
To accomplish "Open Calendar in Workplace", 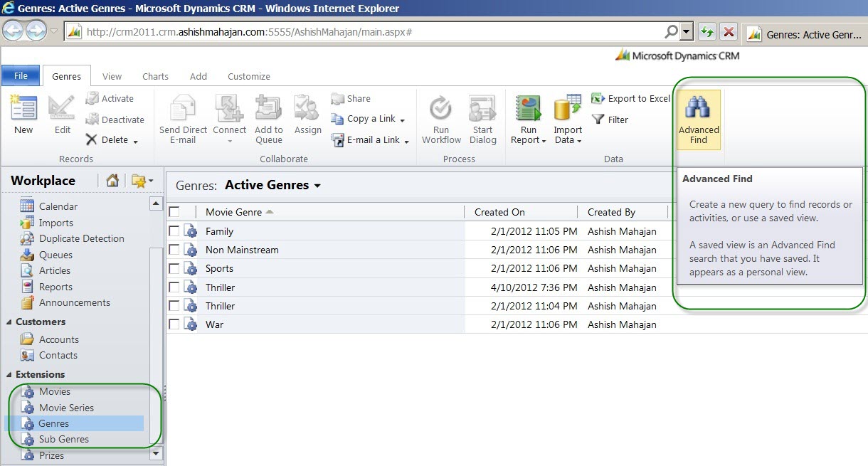I will [x=58, y=206].
